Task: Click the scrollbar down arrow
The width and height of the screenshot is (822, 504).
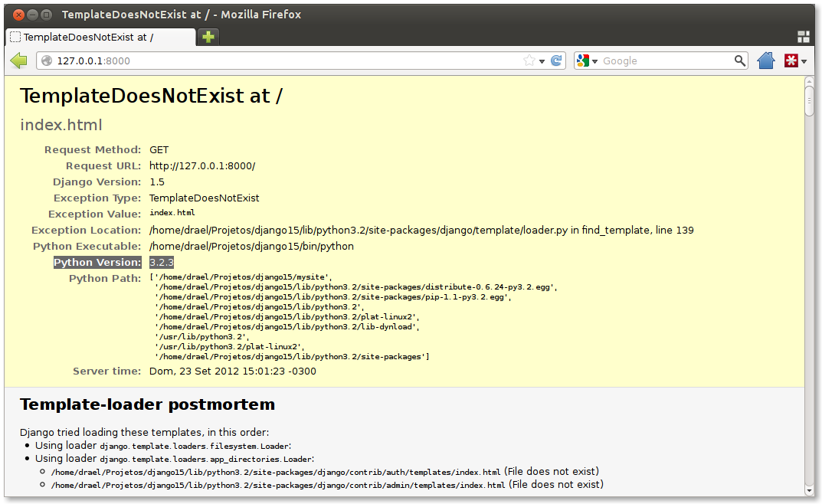Action: click(810, 491)
